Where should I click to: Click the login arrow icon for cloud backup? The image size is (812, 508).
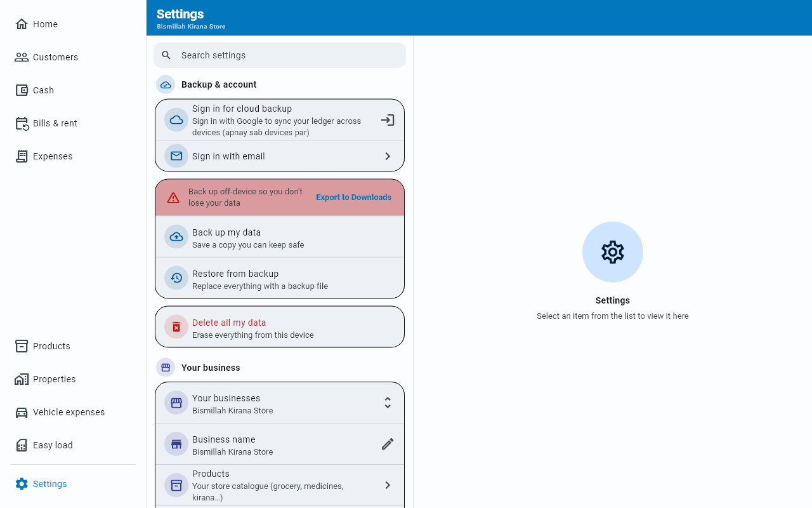pyautogui.click(x=388, y=120)
